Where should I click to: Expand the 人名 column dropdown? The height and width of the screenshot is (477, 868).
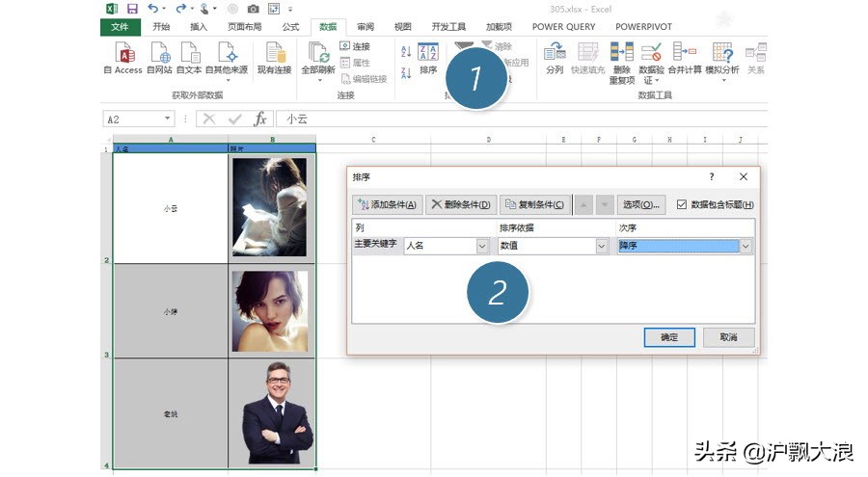(x=482, y=246)
